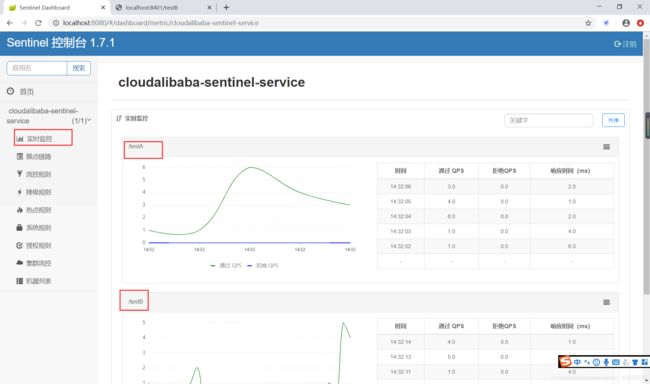Click the microphone icon on IME toolbar
The width and height of the screenshot is (650, 384).
(606, 362)
